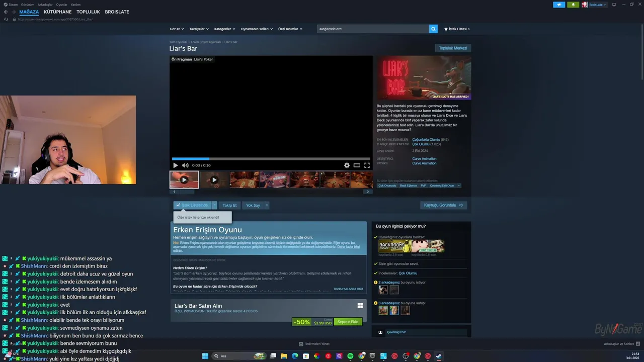Expand Oynamanın Yolları menu
The image size is (644, 362).
[x=257, y=29]
